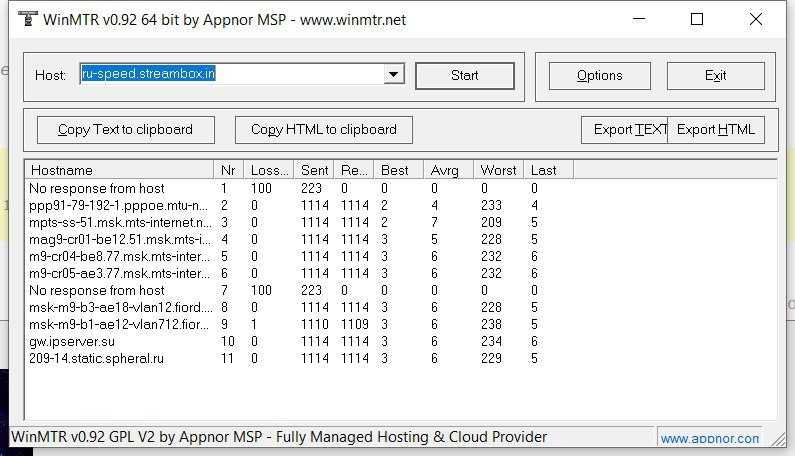Screen dimensions: 795x456
Task: Click Worst value 234 in gw.ipserver.su row
Action: [x=491, y=341]
